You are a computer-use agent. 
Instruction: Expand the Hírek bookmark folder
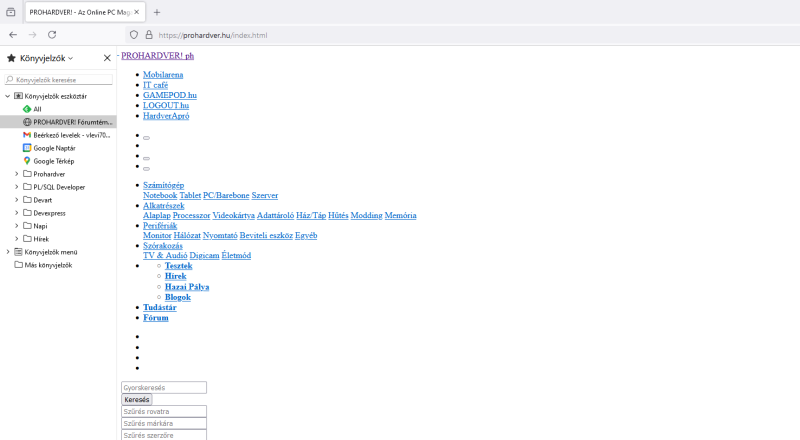(x=17, y=239)
